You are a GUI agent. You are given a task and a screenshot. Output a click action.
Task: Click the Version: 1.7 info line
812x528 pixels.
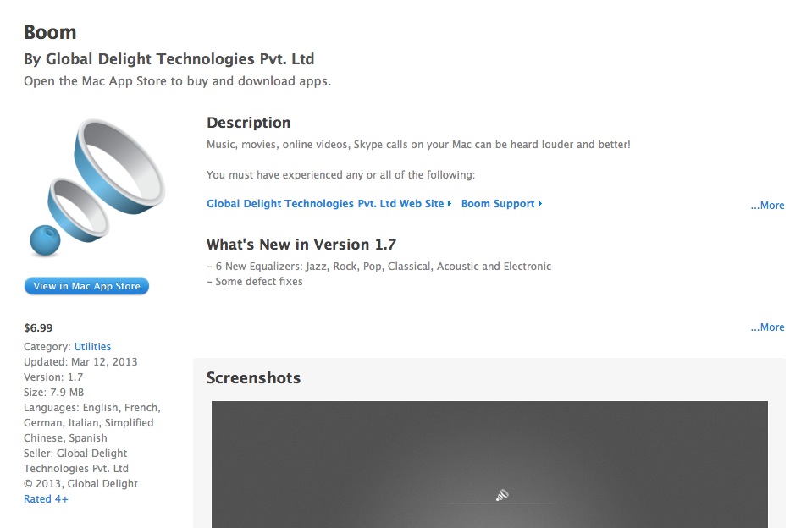pos(53,377)
